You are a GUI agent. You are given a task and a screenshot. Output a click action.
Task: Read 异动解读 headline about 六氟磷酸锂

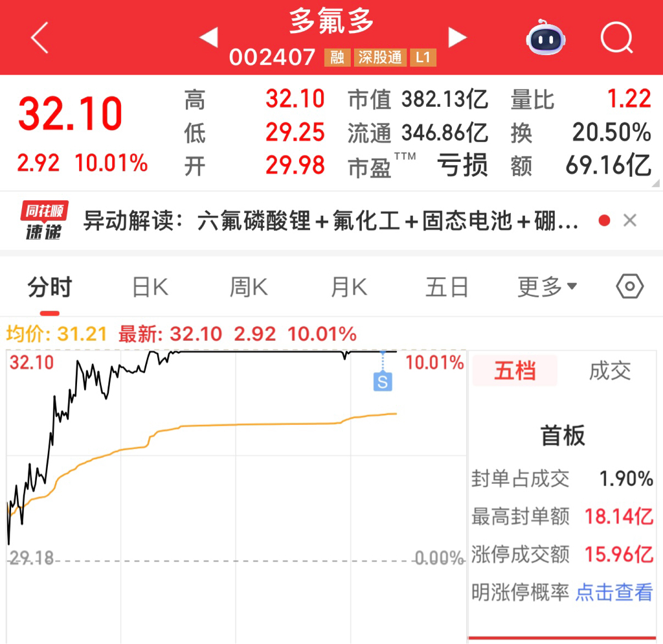[x=331, y=220]
